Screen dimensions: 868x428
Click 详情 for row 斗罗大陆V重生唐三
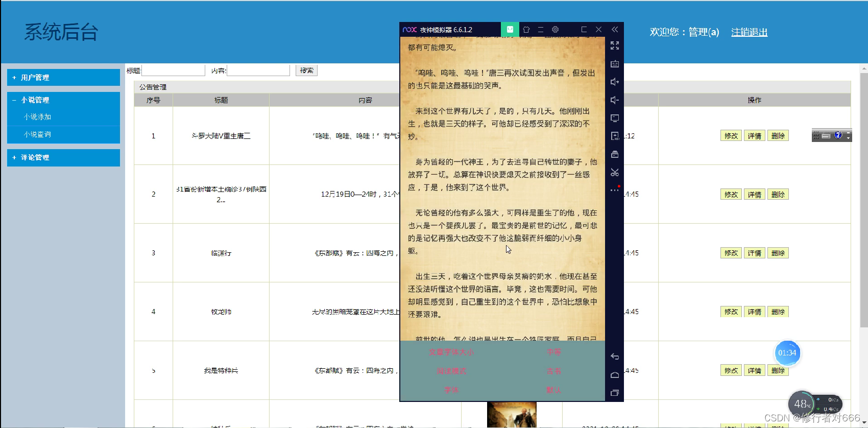click(x=755, y=136)
